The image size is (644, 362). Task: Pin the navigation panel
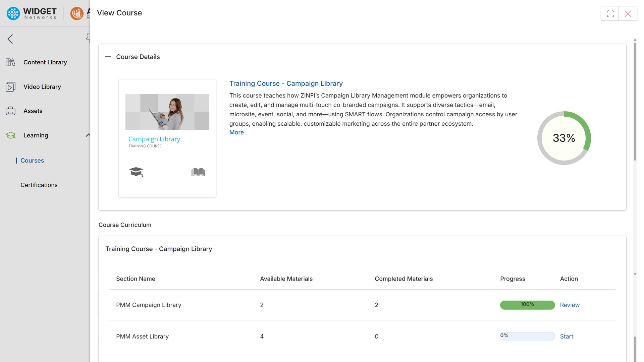89,38
